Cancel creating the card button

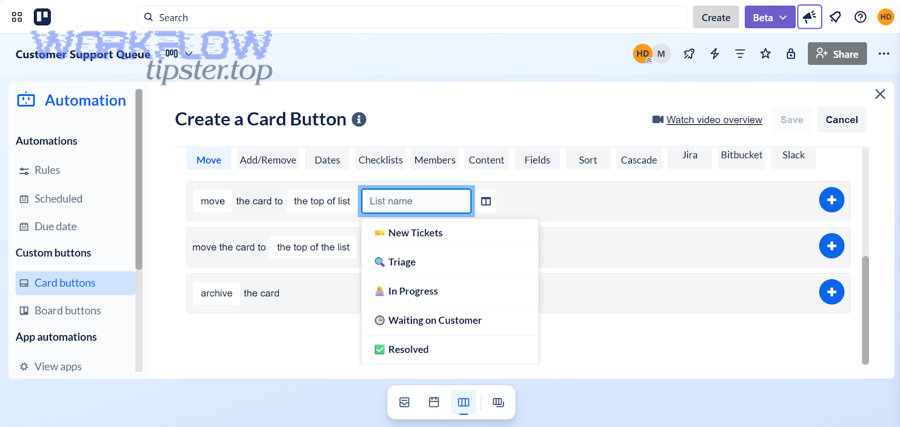[841, 119]
